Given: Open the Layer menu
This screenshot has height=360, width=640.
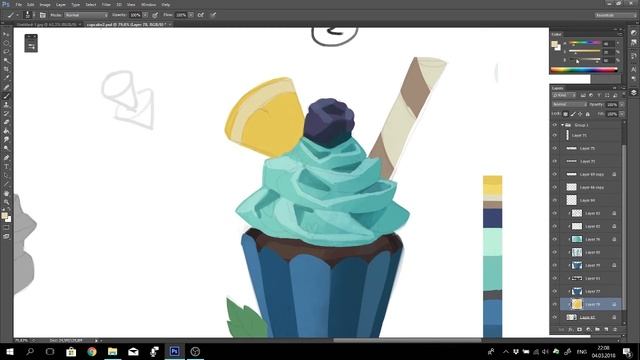Looking at the screenshot, I should [x=61, y=4].
